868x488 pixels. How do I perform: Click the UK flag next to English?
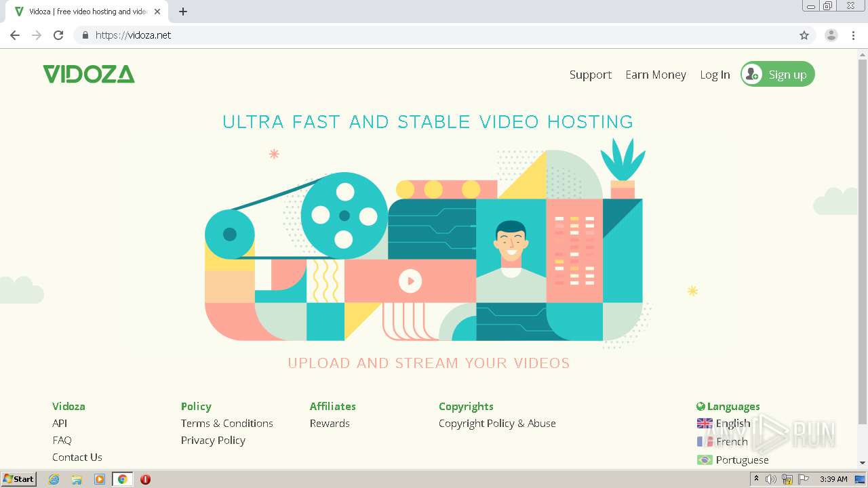(705, 424)
